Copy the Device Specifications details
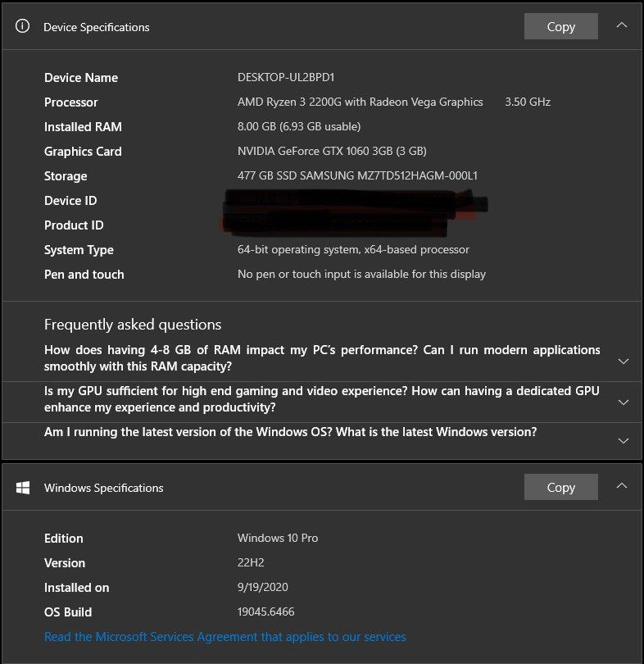Viewport: 644px width, 664px height. click(x=560, y=26)
